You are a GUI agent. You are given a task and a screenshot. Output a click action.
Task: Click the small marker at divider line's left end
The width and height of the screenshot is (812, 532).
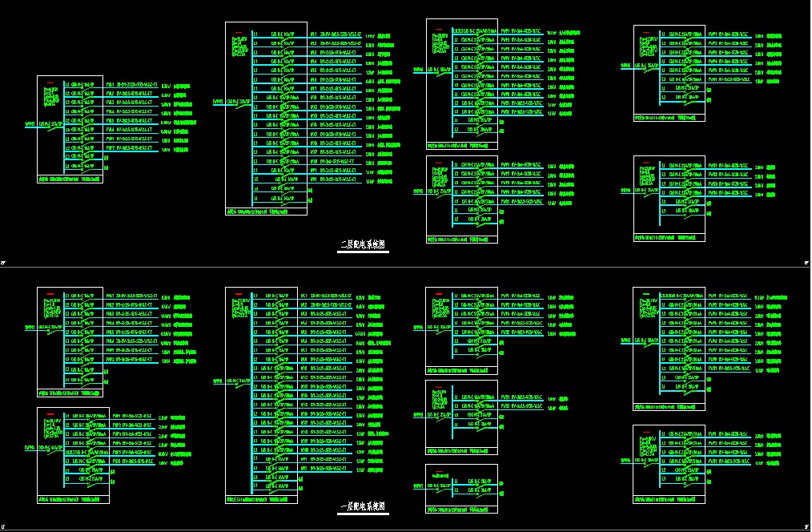coord(3,263)
